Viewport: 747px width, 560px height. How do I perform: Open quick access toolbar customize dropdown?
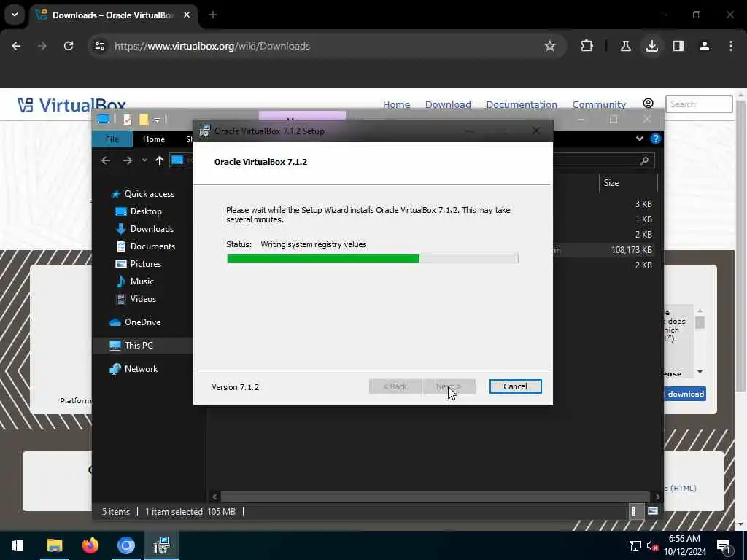(x=157, y=120)
